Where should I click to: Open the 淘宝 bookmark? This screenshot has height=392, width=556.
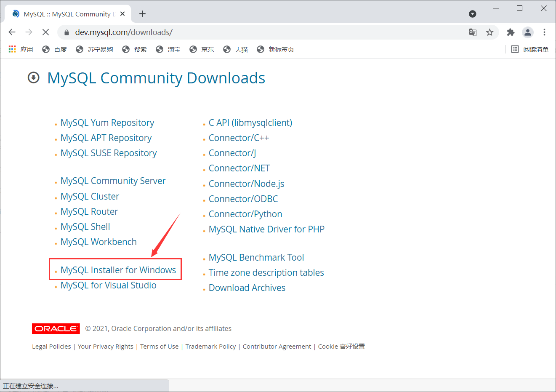(168, 49)
